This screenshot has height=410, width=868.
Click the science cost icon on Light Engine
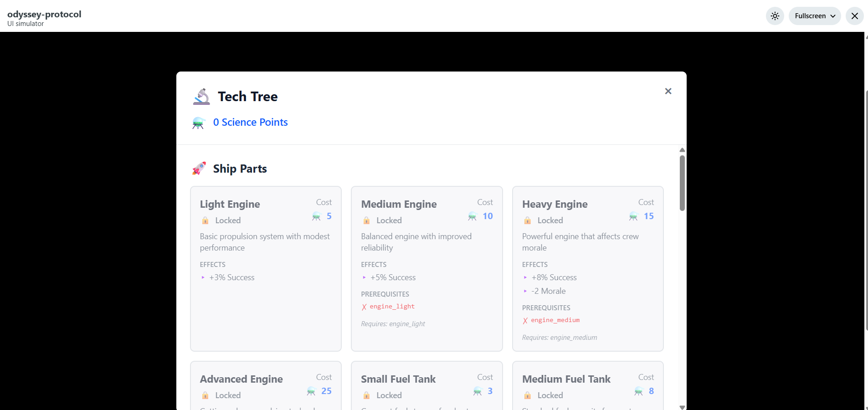tap(316, 216)
